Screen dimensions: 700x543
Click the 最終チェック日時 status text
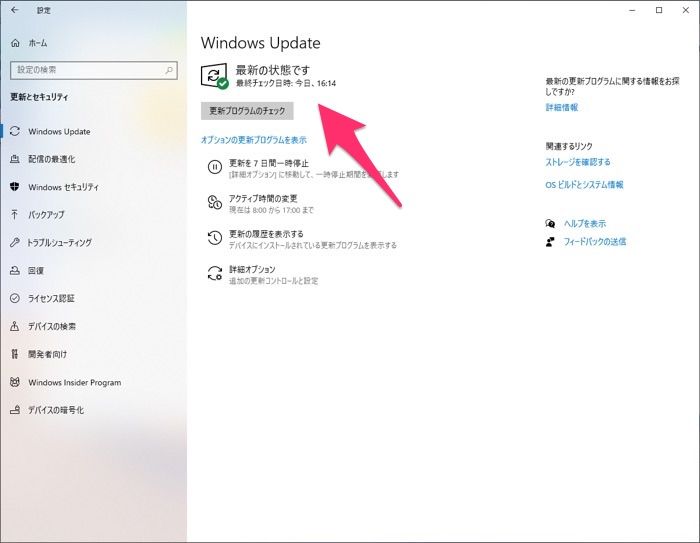tap(286, 83)
